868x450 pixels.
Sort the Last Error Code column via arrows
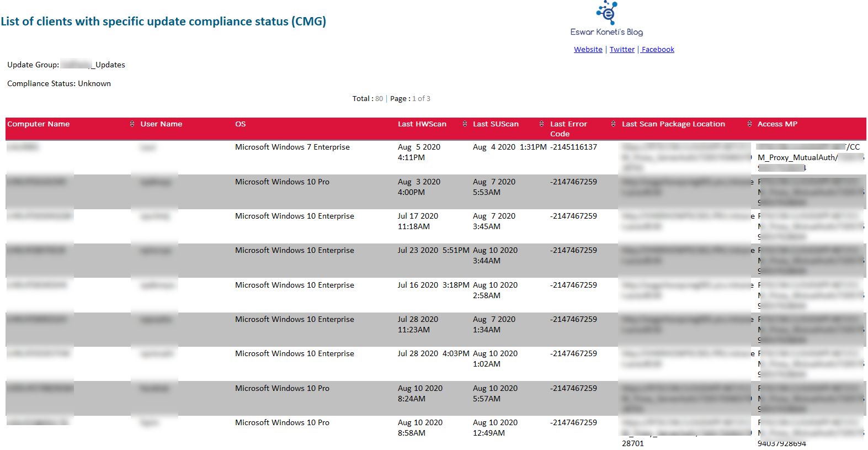tap(613, 124)
